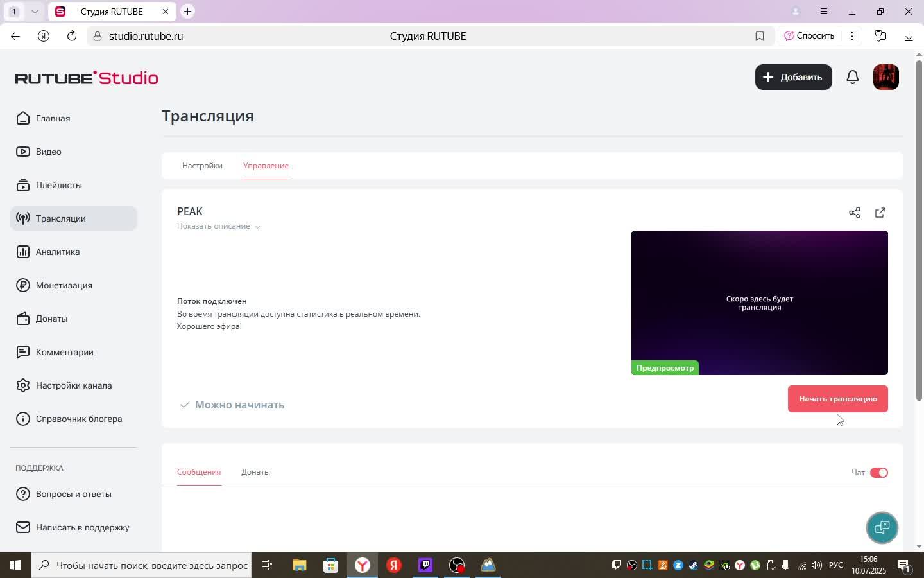924x578 pixels.
Task: Expand the tab group dropdown arrow
Action: click(35, 12)
